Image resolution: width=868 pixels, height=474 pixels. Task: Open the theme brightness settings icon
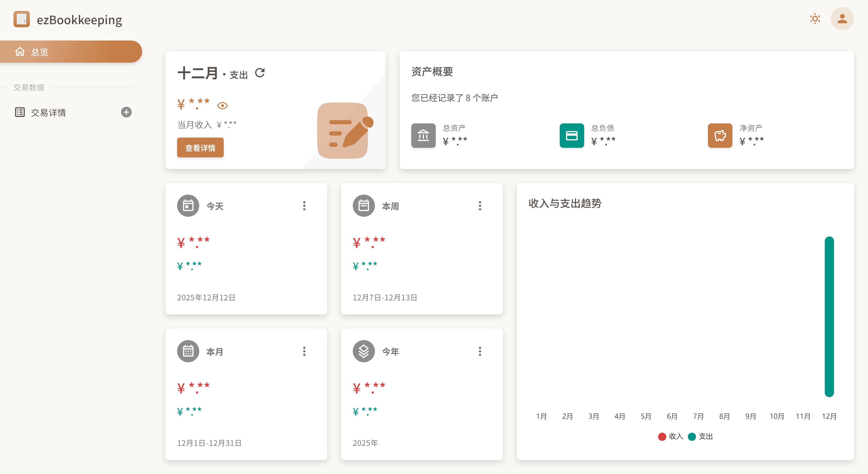(815, 19)
